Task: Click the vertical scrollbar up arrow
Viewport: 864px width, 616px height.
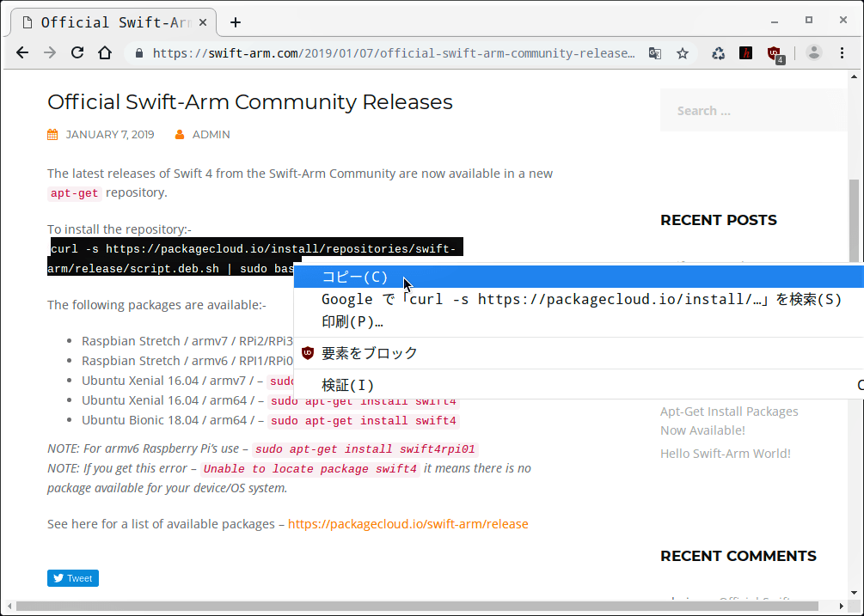Action: pos(854,76)
